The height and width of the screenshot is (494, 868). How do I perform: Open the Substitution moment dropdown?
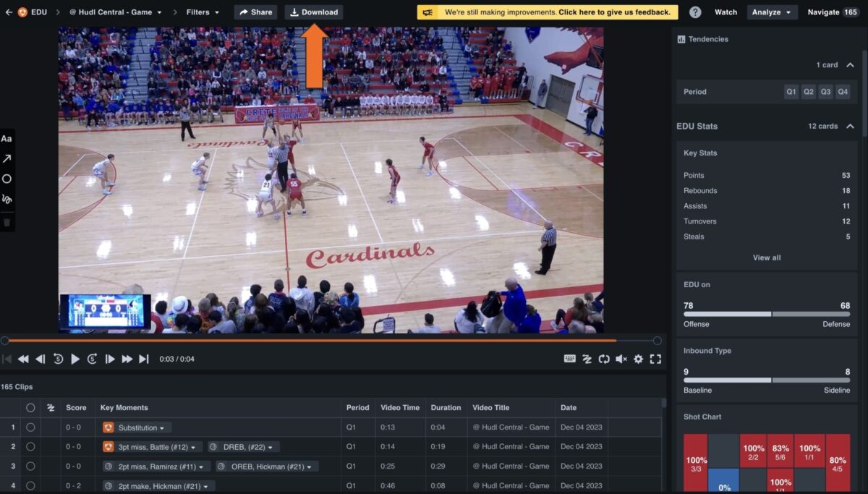(x=137, y=427)
